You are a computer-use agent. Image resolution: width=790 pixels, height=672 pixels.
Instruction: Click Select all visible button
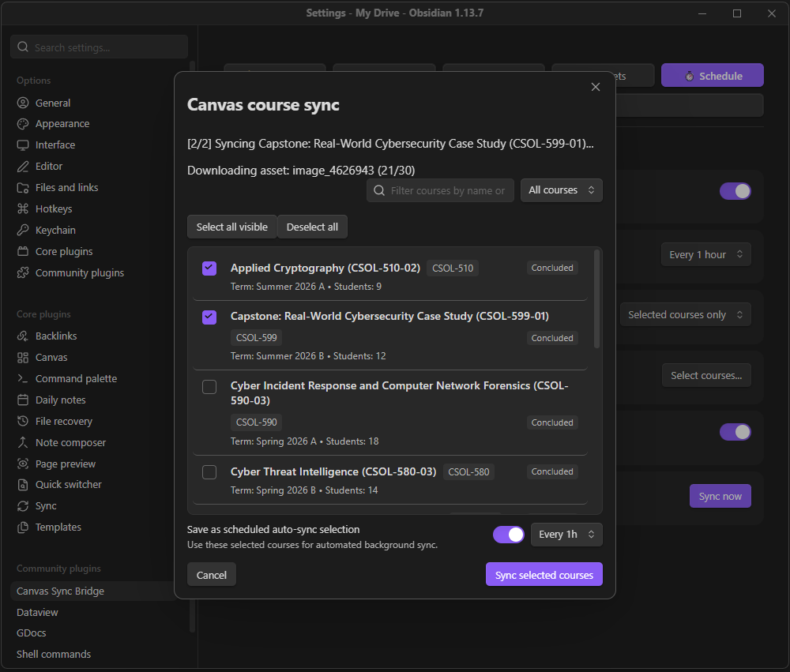click(231, 227)
